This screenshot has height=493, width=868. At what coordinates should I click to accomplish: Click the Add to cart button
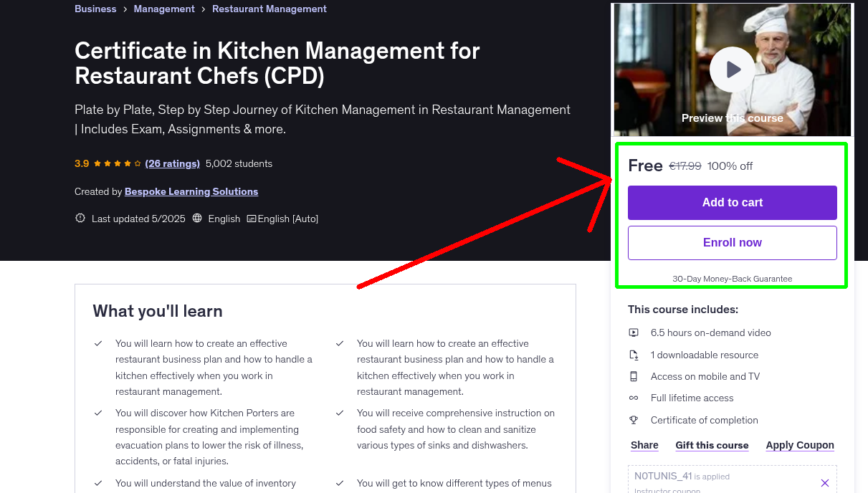click(x=732, y=203)
